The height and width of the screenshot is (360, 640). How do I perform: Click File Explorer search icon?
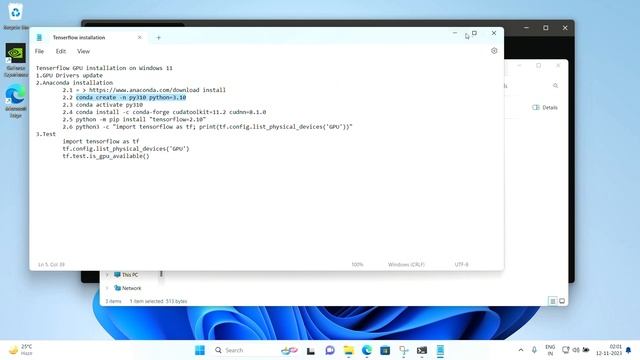tap(556, 86)
